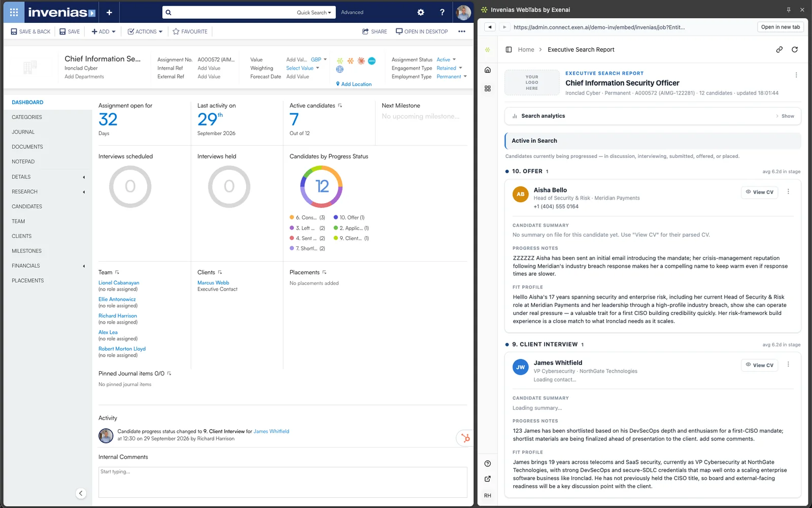The image size is (812, 508).
Task: Open WebTabs grid apps icon
Action: 488,88
